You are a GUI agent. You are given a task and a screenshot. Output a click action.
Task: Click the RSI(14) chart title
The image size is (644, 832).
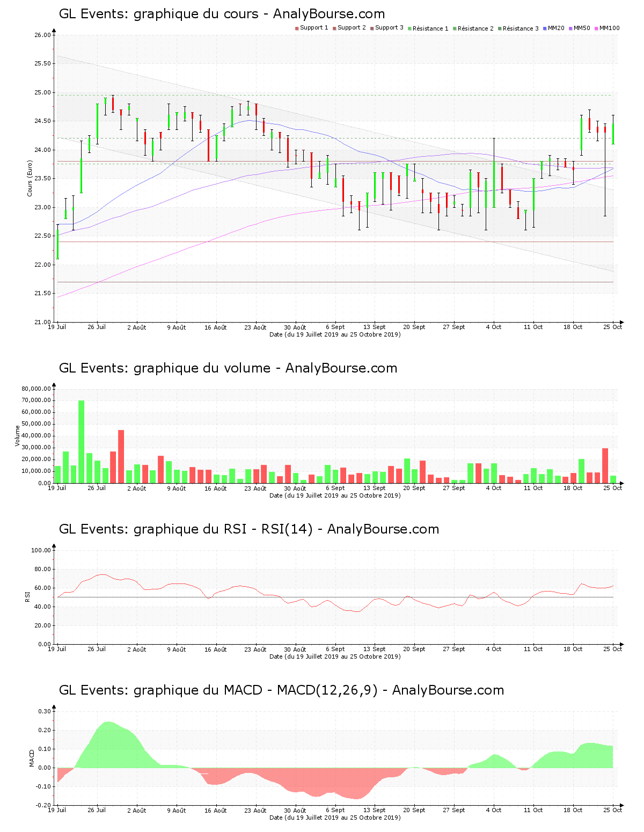click(249, 529)
